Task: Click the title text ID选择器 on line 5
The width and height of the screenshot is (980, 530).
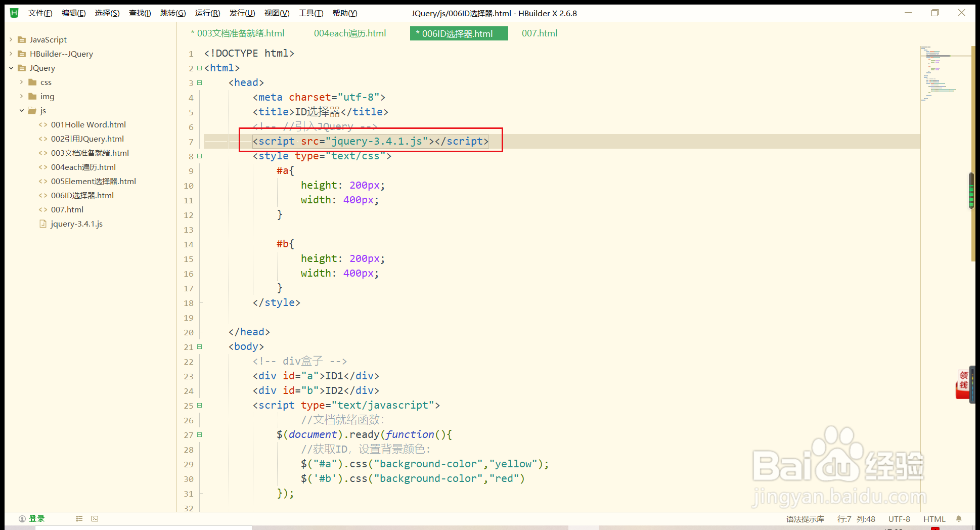Action: 318,112
